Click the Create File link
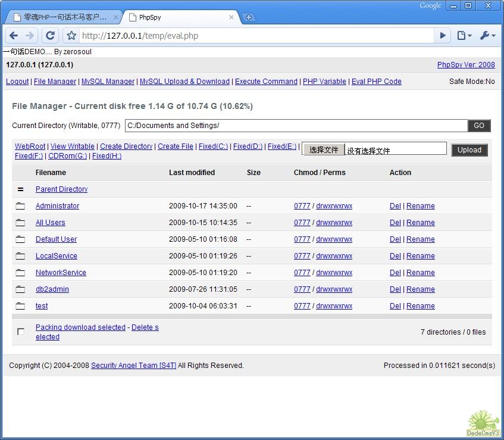 [176, 146]
